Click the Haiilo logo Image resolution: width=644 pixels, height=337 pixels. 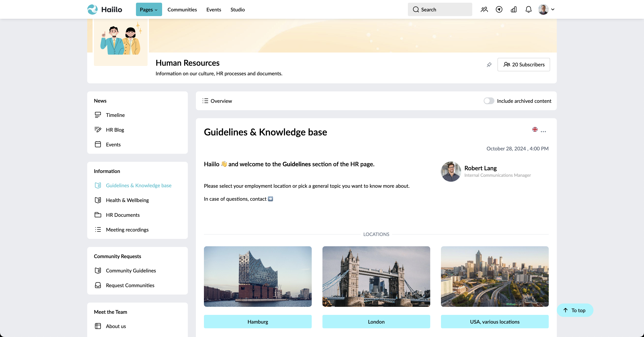click(104, 9)
